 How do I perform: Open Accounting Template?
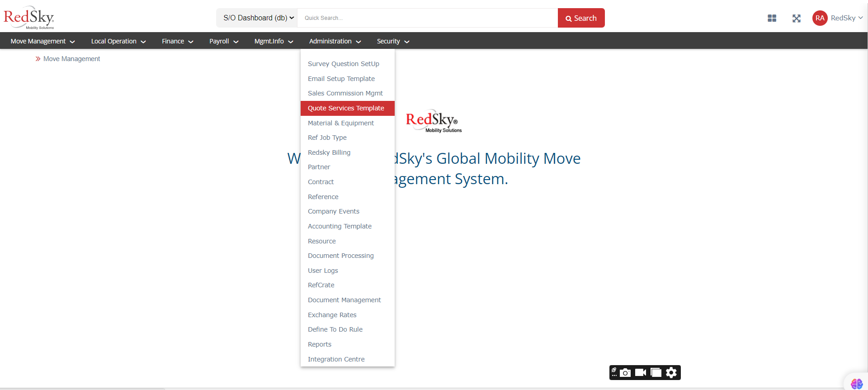coord(347,226)
